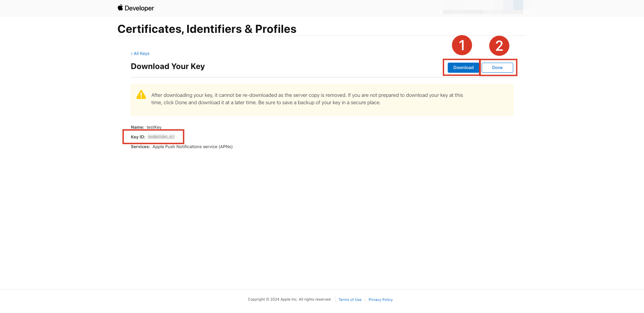Click the Certificates, Identifiers & Profiles title
Image resolution: width=644 pixels, height=313 pixels.
207,29
